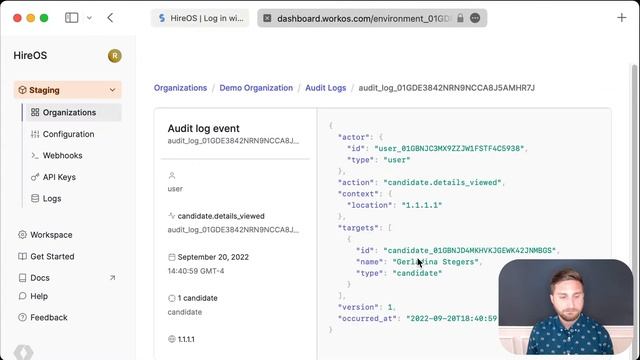640x360 pixels.
Task: Click the calendar icon beside the date
Action: pyautogui.click(x=172, y=257)
